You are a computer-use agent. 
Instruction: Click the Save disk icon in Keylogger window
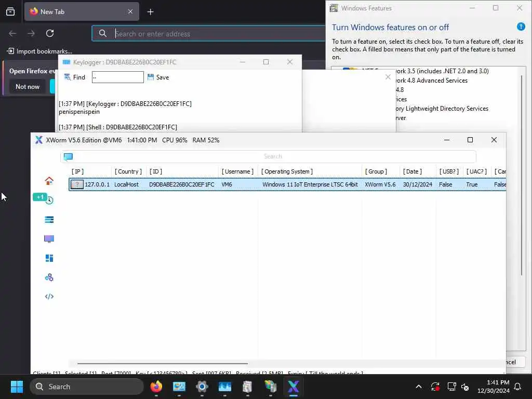click(151, 77)
